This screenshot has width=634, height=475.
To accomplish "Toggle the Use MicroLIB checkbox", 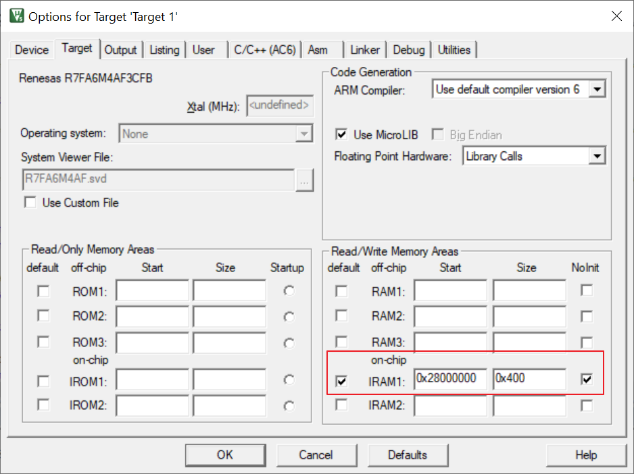I will (x=342, y=134).
